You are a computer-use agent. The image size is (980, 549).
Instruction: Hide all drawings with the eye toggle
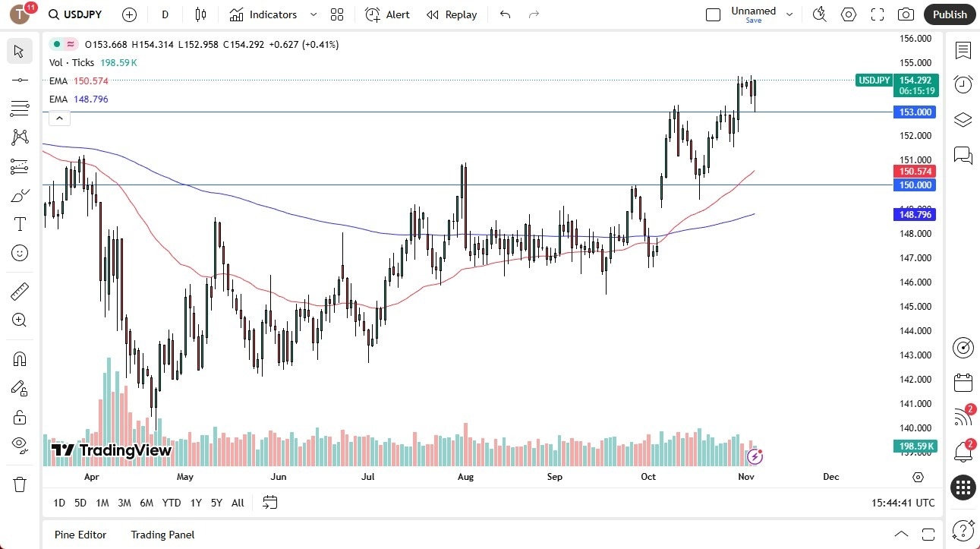coord(19,446)
